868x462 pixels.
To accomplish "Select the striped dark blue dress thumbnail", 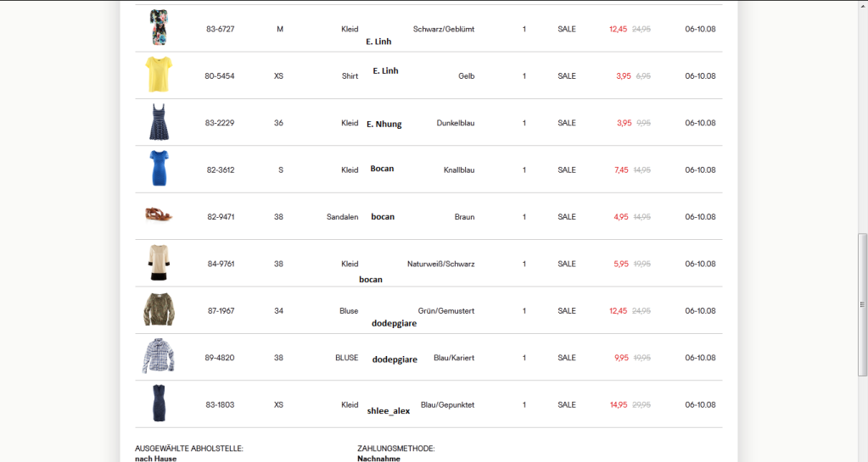I will click(x=158, y=122).
